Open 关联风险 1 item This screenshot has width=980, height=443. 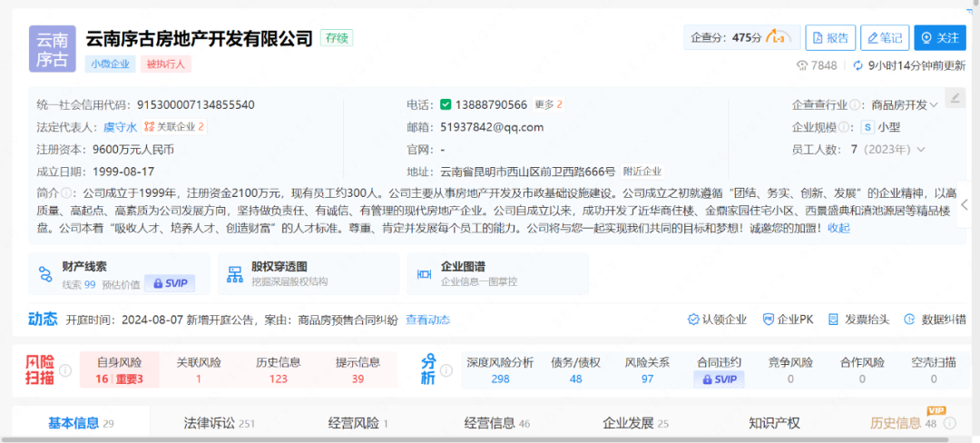click(x=198, y=369)
